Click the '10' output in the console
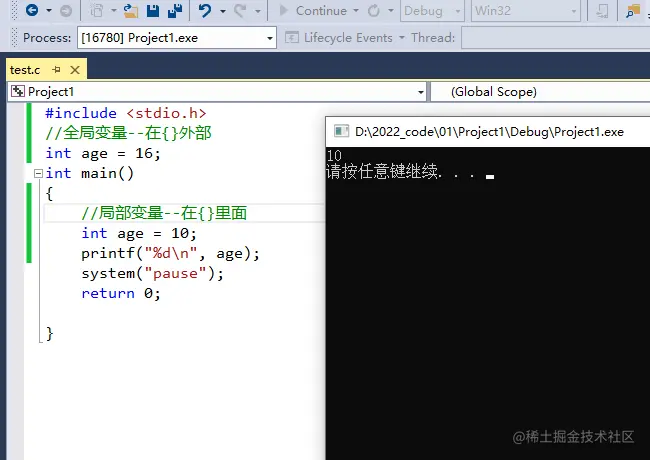Image resolution: width=650 pixels, height=460 pixels. tap(334, 156)
